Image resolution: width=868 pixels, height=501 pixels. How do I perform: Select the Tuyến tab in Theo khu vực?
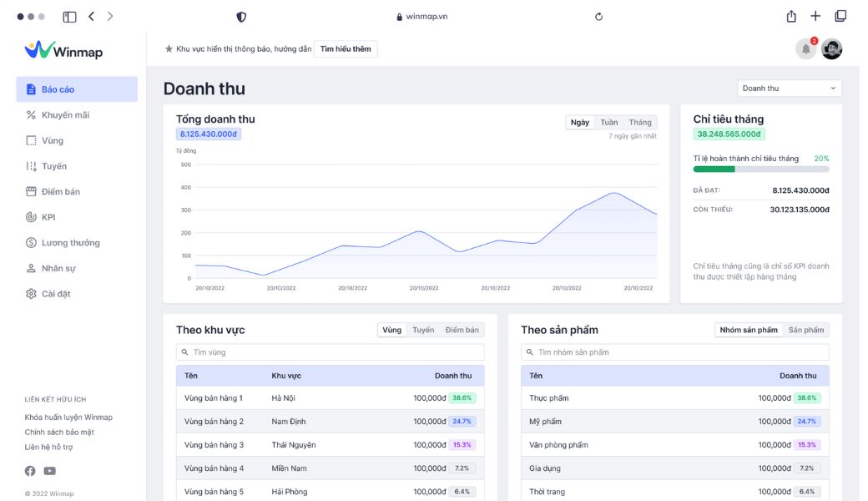pos(423,330)
